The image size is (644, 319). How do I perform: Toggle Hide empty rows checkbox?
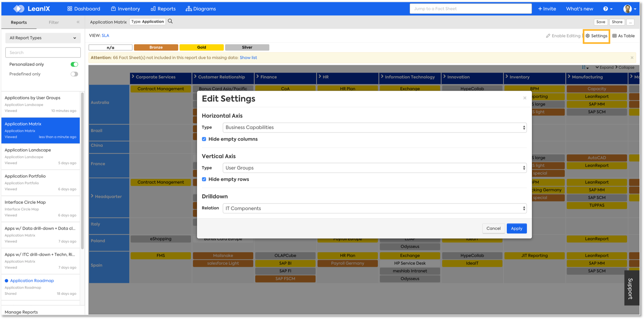[204, 179]
